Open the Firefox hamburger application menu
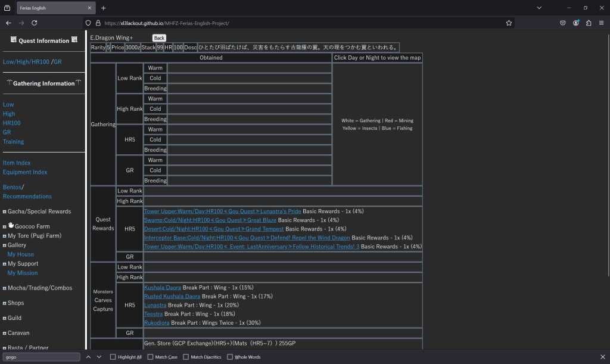 pyautogui.click(x=601, y=23)
